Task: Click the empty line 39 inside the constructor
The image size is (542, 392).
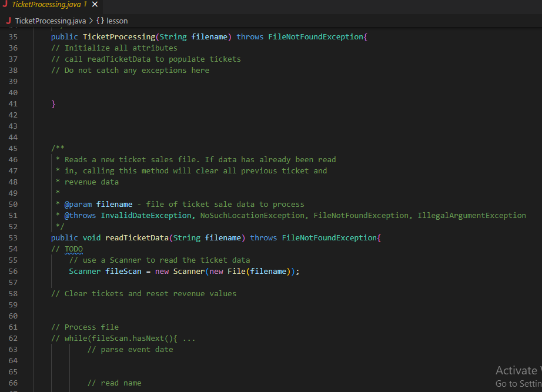Action: click(x=88, y=81)
